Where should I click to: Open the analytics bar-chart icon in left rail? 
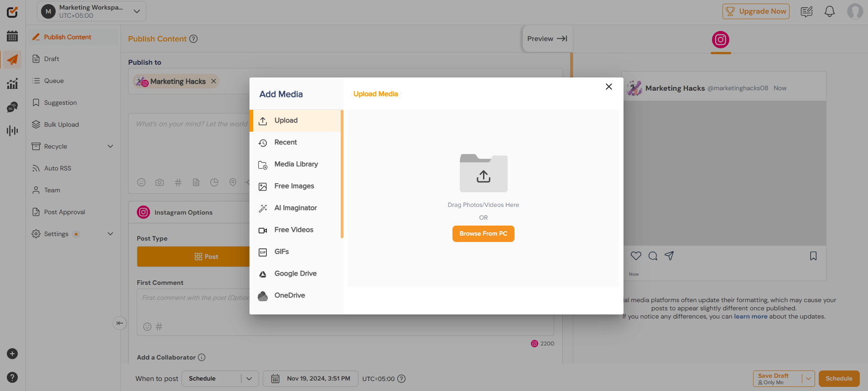[x=12, y=83]
